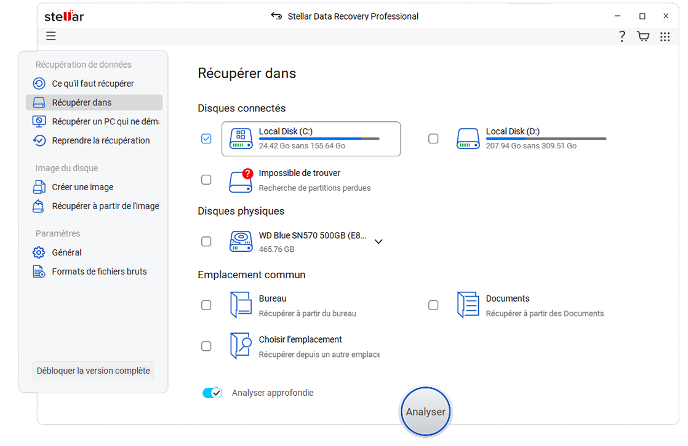Click the 'Récupérer un PC' monitor icon

pyautogui.click(x=39, y=121)
